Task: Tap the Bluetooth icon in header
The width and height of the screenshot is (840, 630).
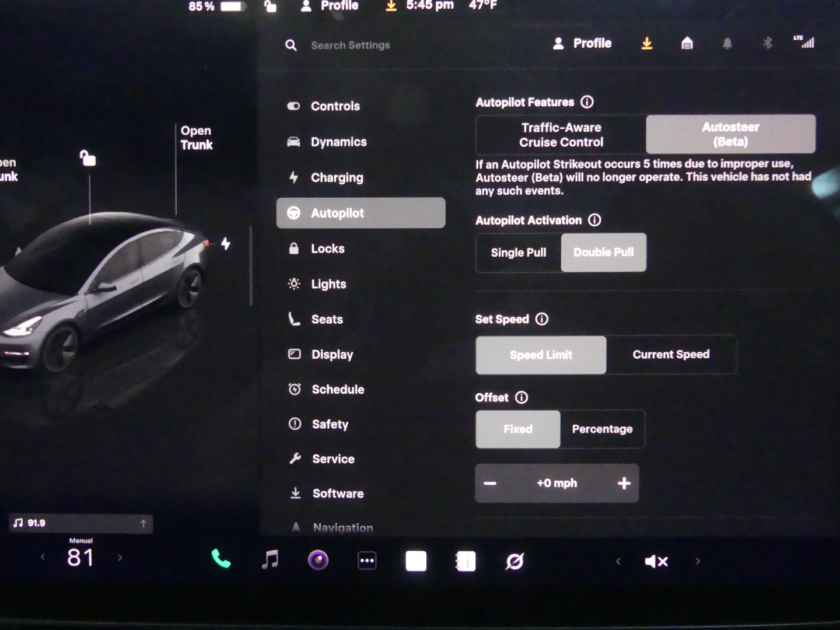Action: tap(767, 43)
